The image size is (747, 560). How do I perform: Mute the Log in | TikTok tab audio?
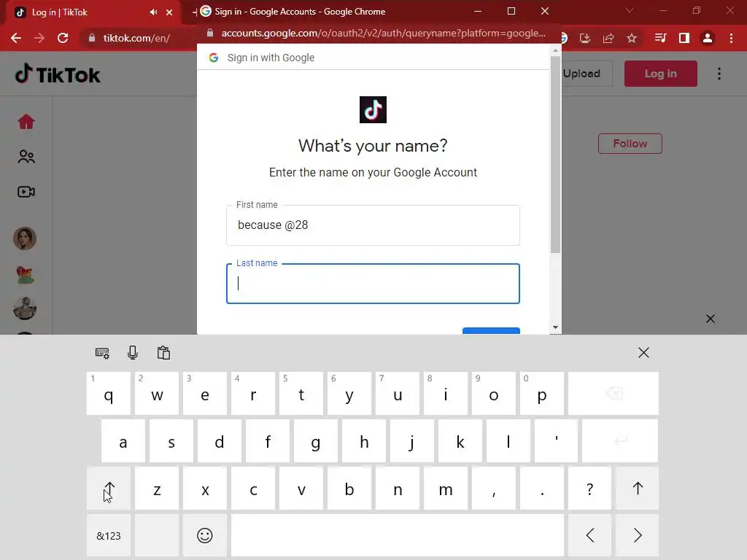point(153,12)
